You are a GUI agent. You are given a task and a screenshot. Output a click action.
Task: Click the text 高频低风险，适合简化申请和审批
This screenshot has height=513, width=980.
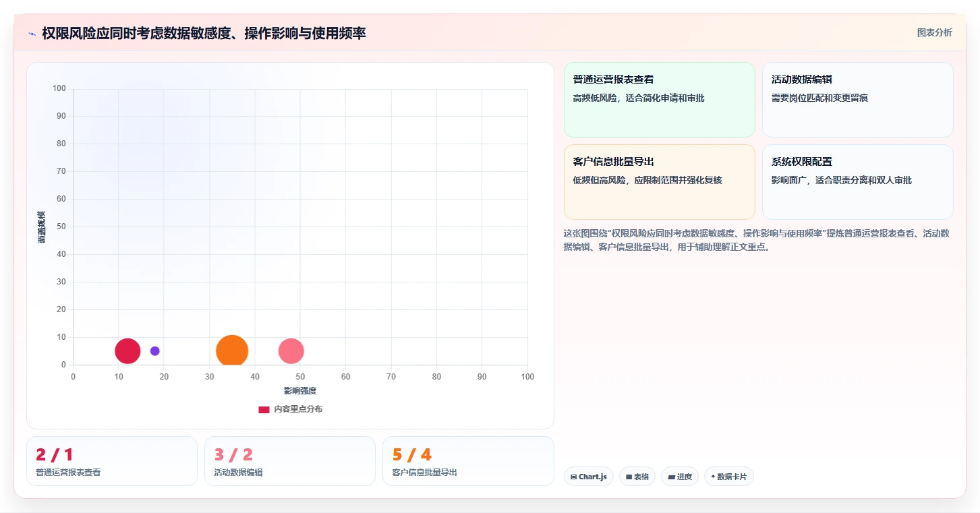(639, 98)
